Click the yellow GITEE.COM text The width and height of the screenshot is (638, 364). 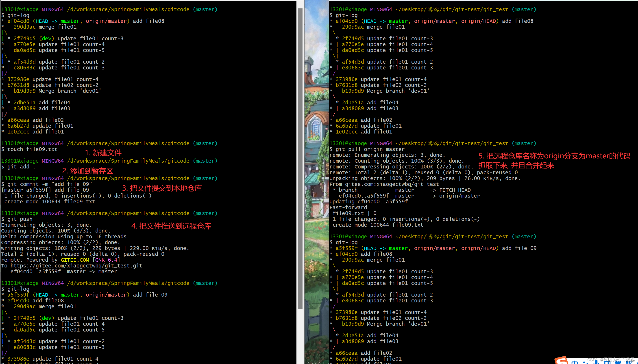(x=75, y=260)
